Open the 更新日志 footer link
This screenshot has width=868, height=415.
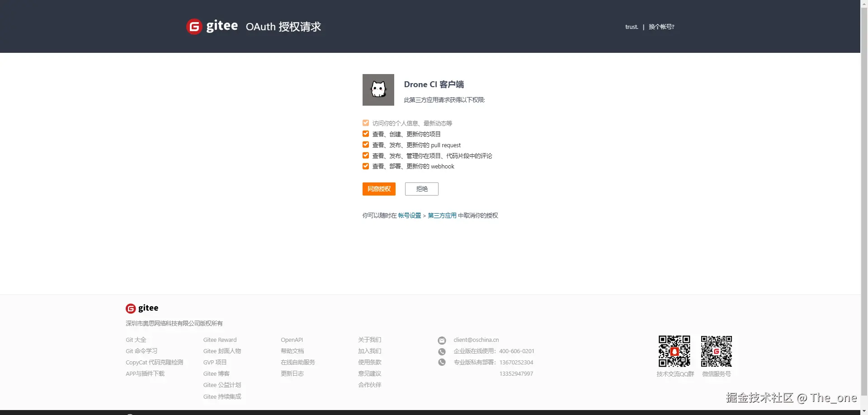tap(292, 374)
